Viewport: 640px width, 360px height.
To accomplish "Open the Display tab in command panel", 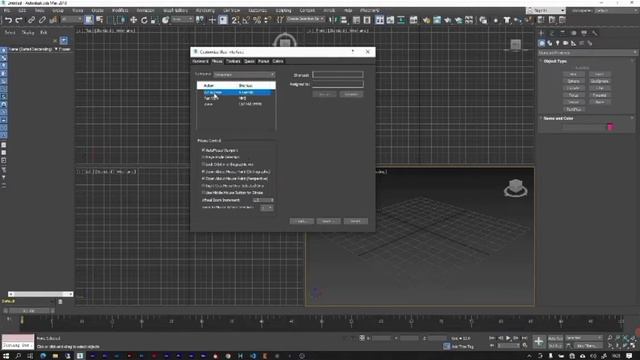I will pos(584,33).
